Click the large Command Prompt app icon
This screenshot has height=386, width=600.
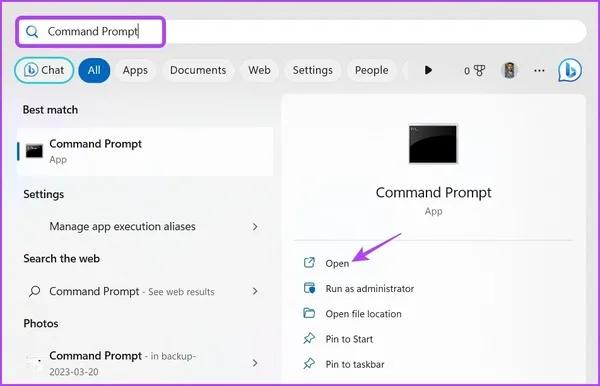433,144
